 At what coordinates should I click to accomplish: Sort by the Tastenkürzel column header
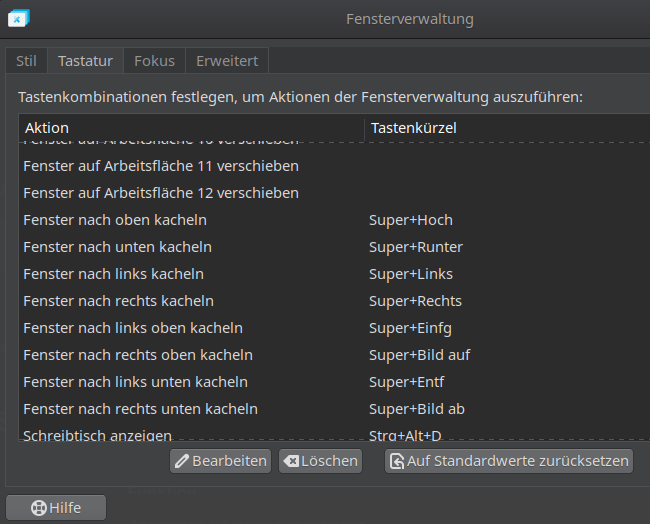[x=507, y=128]
